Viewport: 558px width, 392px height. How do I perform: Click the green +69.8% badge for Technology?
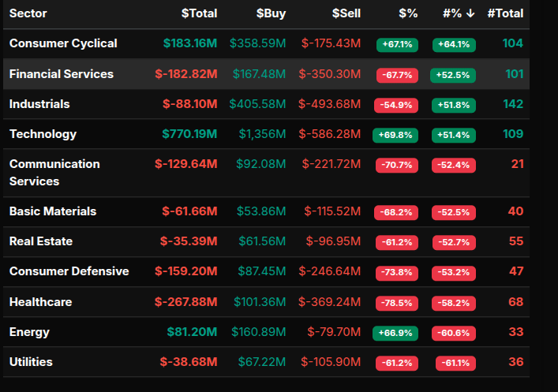pyautogui.click(x=395, y=135)
